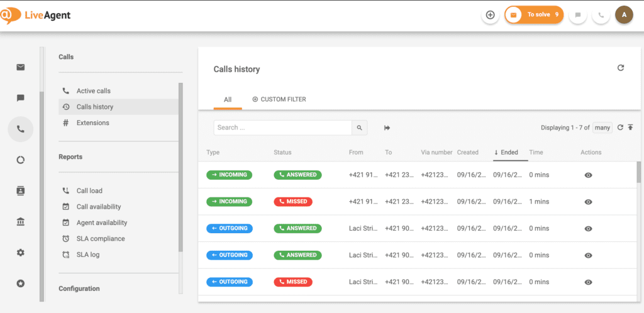644x313 pixels.
Task: Switch to the All tab
Action: click(x=228, y=99)
